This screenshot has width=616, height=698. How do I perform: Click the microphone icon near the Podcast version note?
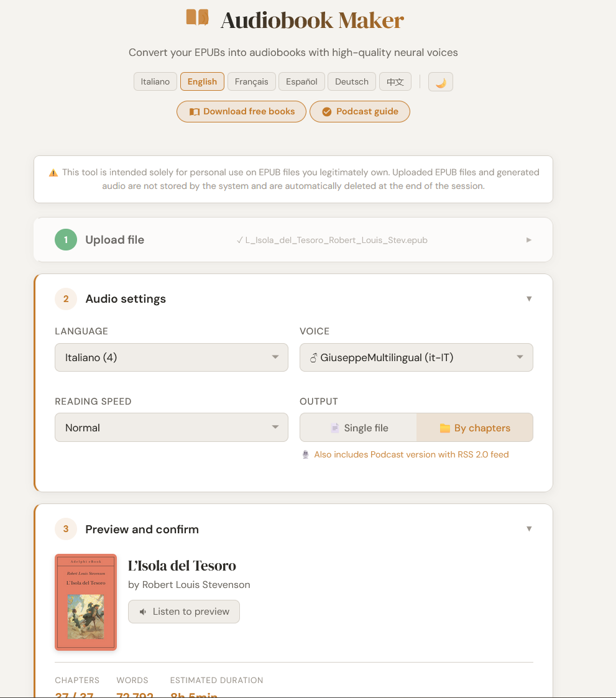306,454
